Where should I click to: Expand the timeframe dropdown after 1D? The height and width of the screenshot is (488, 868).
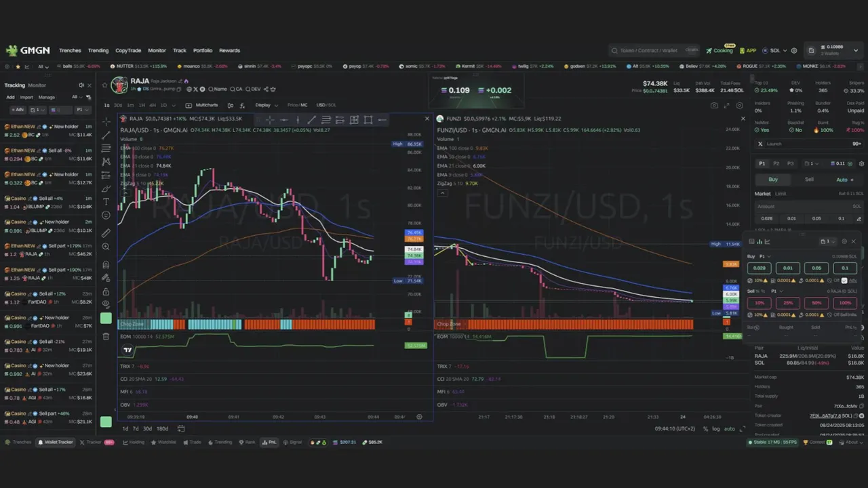pyautogui.click(x=173, y=105)
